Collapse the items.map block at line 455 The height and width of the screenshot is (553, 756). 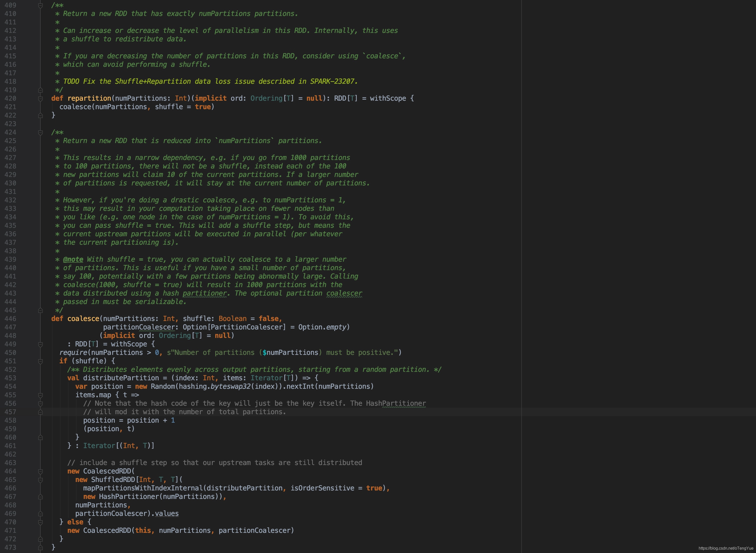pos(40,395)
